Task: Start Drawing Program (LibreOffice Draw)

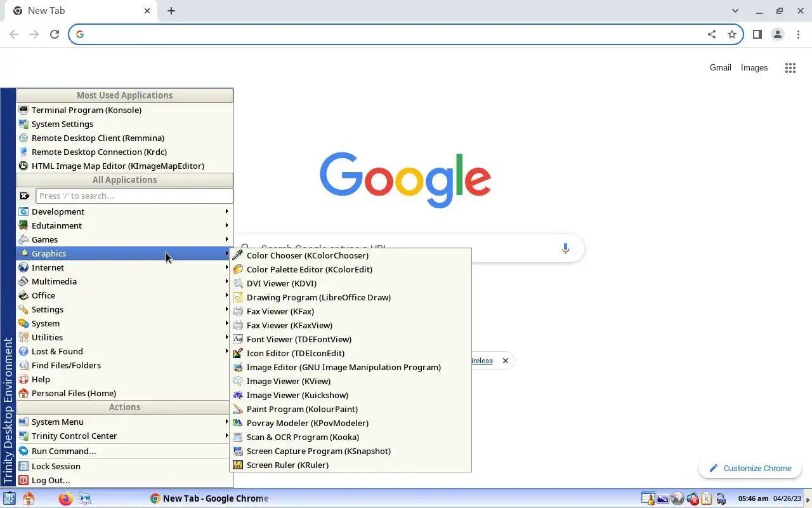Action: [350, 297]
